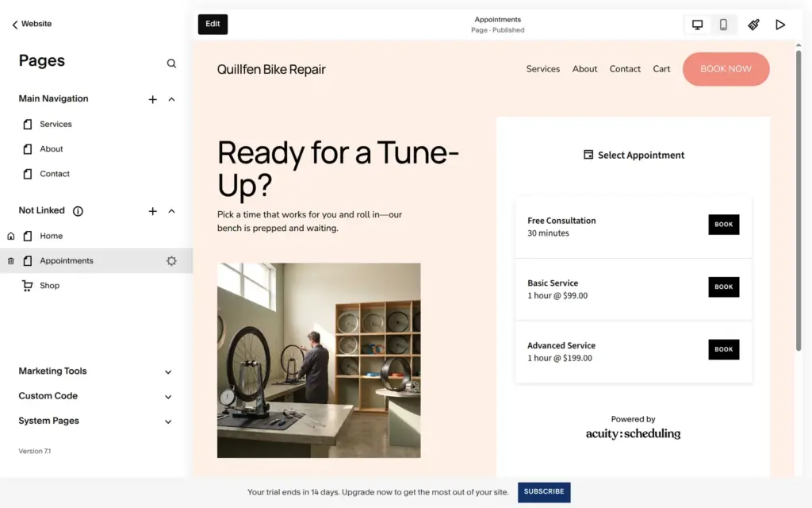812x508 pixels.
Task: Click the trial ends notice text
Action: coord(378,492)
